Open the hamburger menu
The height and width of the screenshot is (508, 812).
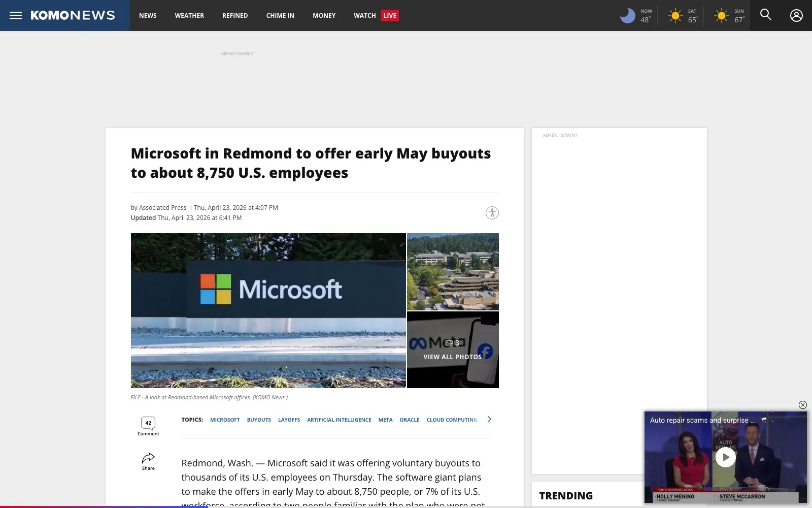point(16,15)
